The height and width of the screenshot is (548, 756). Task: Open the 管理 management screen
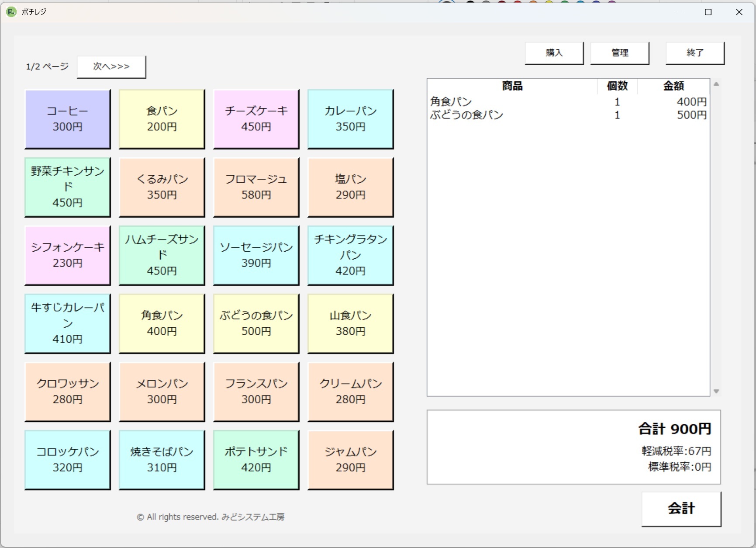pos(620,53)
